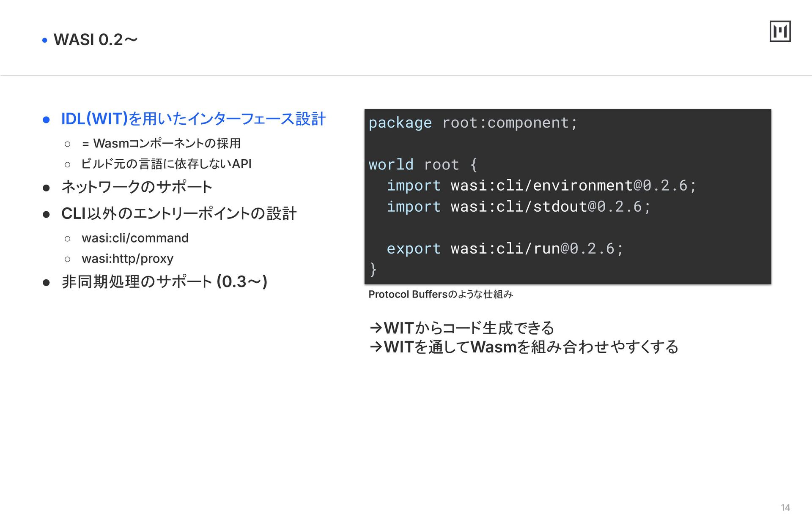
Task: Click the Wasmコンポーネントの採用 sub-bullet
Action: (x=161, y=143)
